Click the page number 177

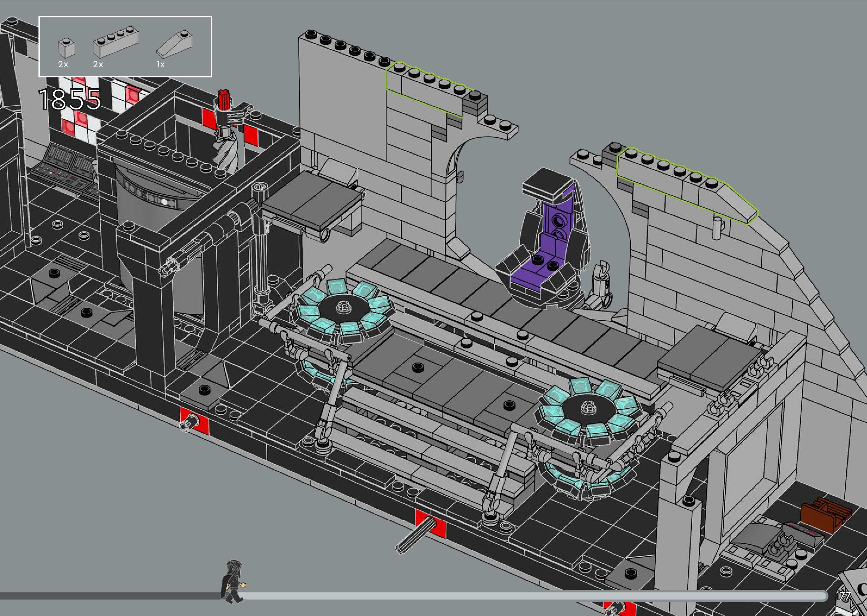tap(843, 596)
